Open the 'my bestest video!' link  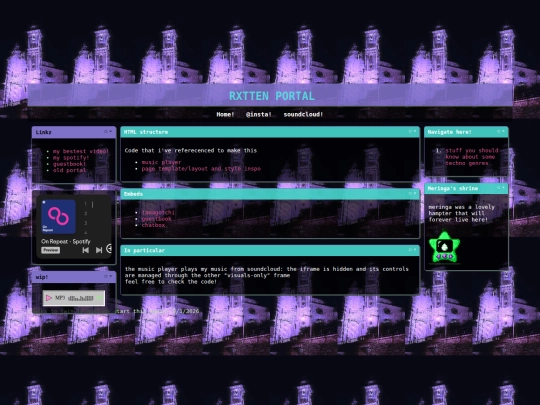tap(81, 151)
